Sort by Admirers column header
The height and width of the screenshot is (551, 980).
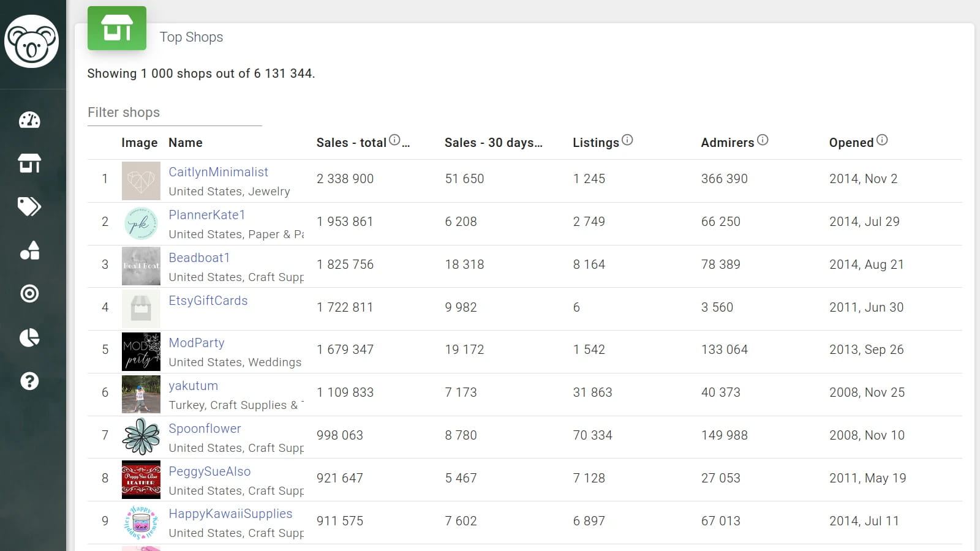click(728, 143)
